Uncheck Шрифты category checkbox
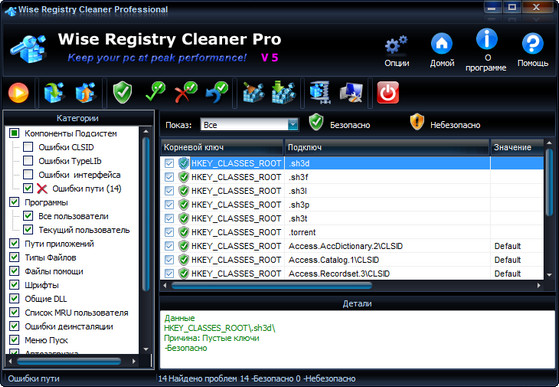 14,285
